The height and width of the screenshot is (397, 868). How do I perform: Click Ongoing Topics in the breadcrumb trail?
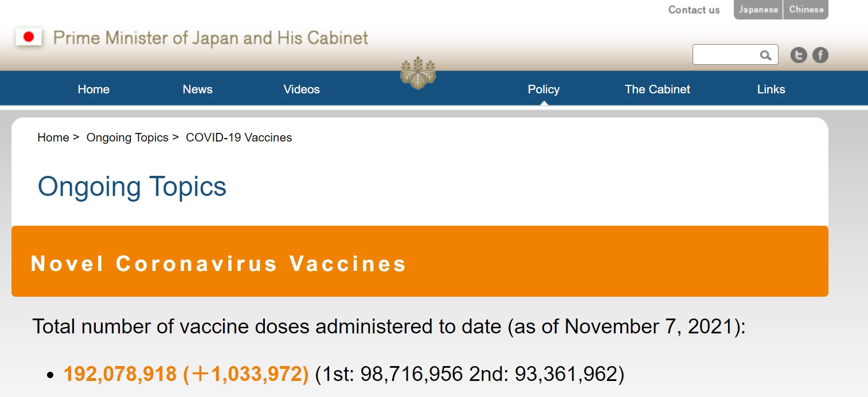click(x=127, y=137)
